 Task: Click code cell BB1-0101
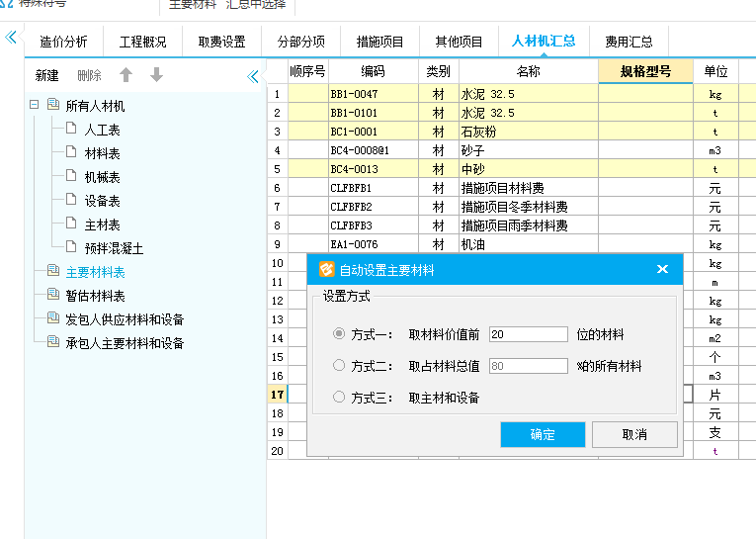pyautogui.click(x=374, y=113)
